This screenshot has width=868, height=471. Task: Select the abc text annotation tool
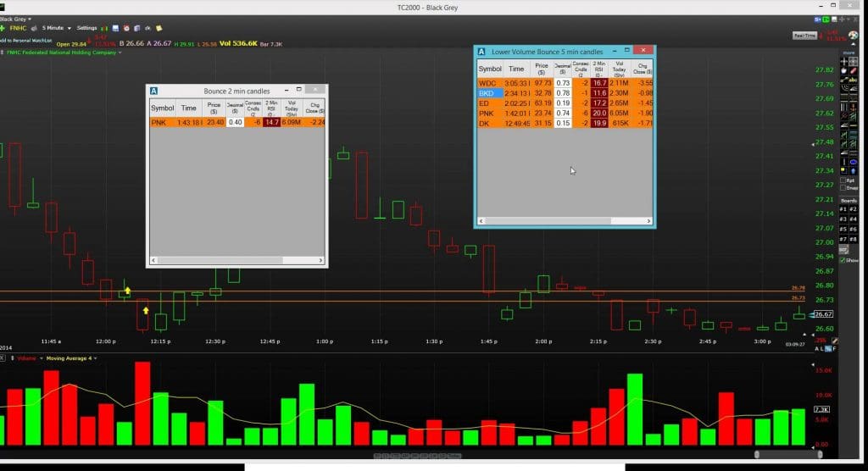854,80
